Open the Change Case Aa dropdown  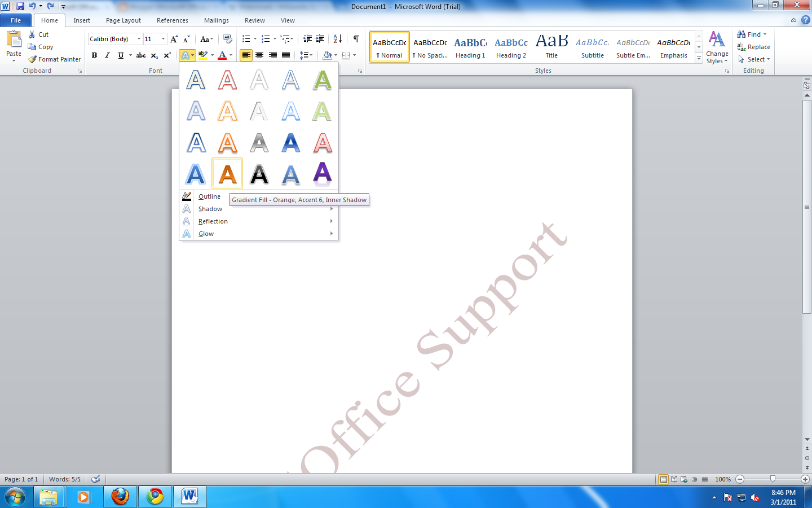click(207, 39)
